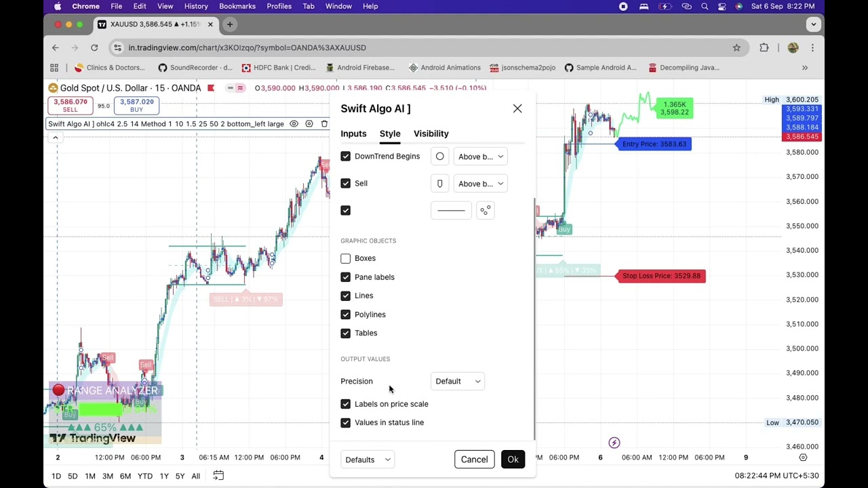This screenshot has width=868, height=488.
Task: Click the lightning event marker on chart
Action: coord(614,443)
